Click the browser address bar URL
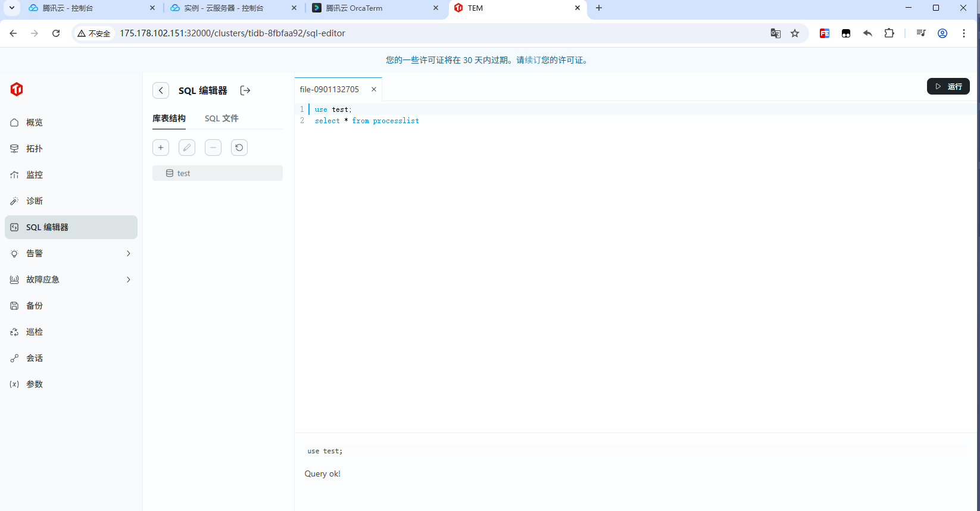The image size is (980, 511). [232, 33]
